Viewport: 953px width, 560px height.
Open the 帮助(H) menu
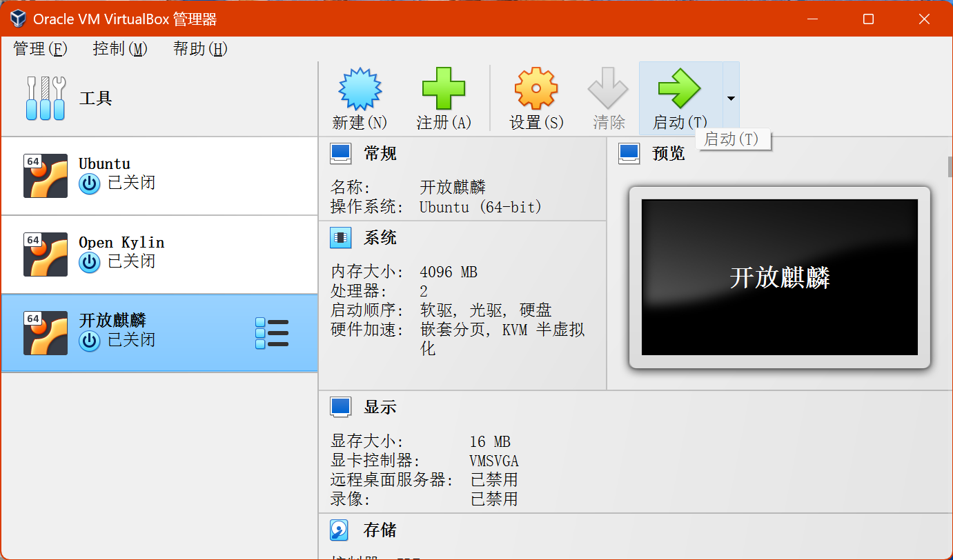point(200,49)
